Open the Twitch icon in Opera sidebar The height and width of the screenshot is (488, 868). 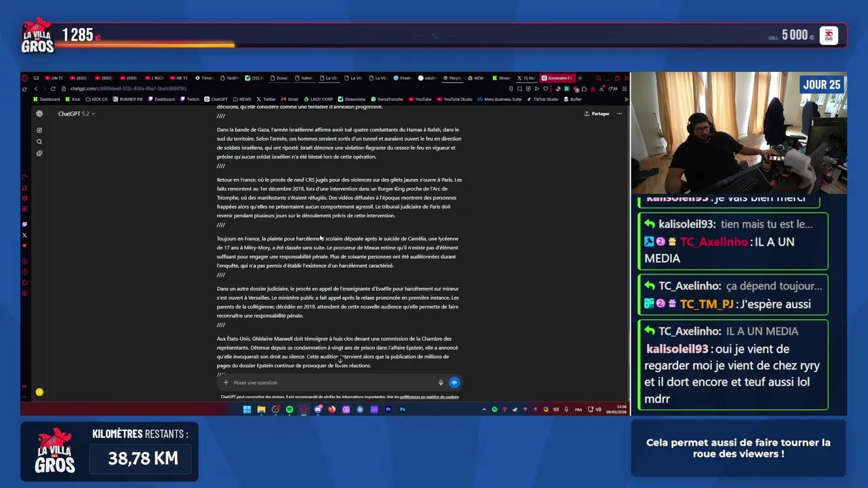click(x=24, y=224)
